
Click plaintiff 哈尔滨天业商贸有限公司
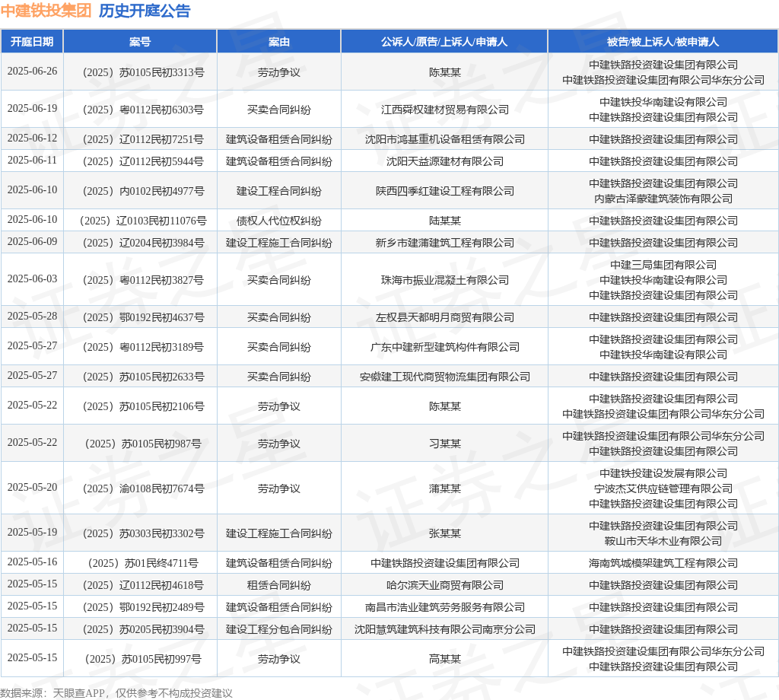click(x=444, y=585)
